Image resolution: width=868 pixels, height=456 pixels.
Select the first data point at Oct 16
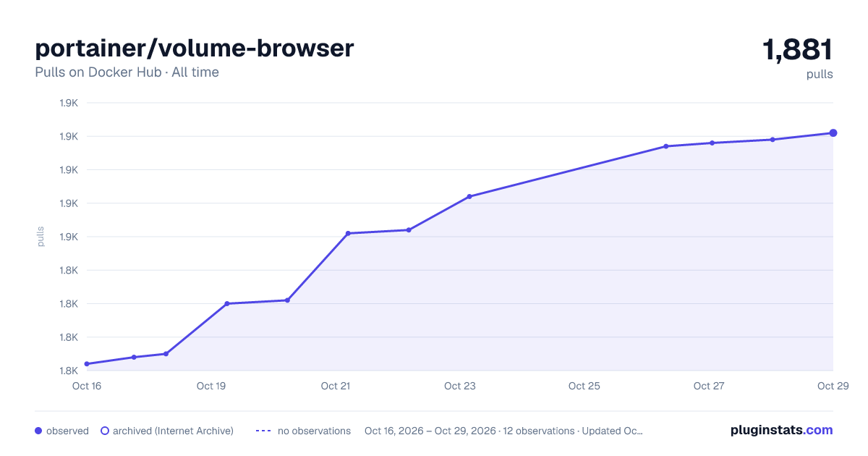click(87, 364)
